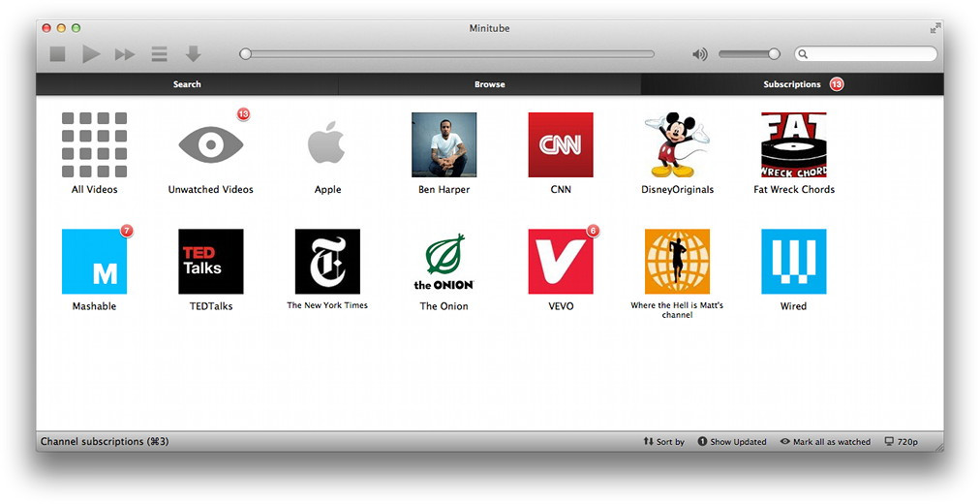Switch to the Subscriptions tab
This screenshot has height=504, width=980.
tap(792, 83)
